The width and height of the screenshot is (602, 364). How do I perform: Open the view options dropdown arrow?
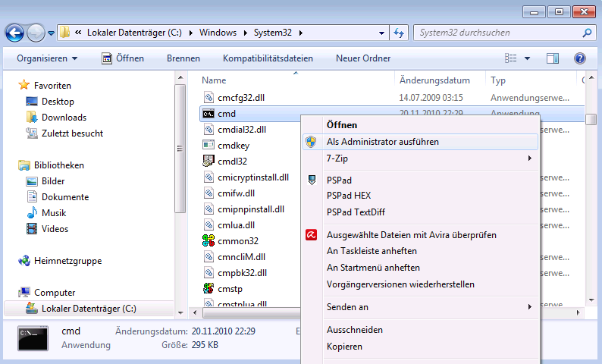pos(527,58)
